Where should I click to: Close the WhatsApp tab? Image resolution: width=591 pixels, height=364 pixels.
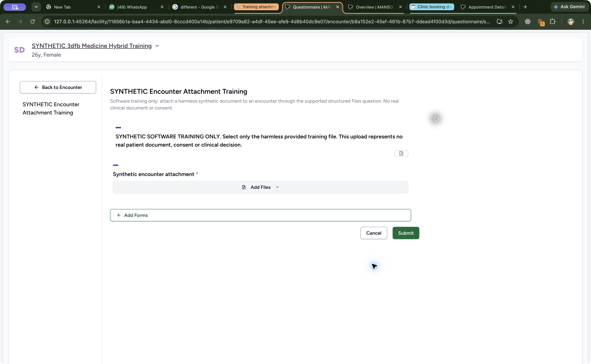click(x=162, y=7)
